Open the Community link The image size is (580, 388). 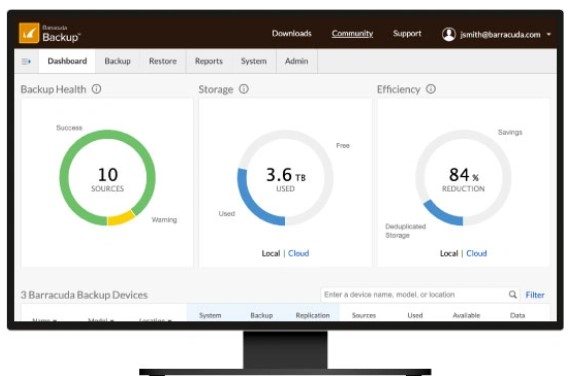coord(352,34)
